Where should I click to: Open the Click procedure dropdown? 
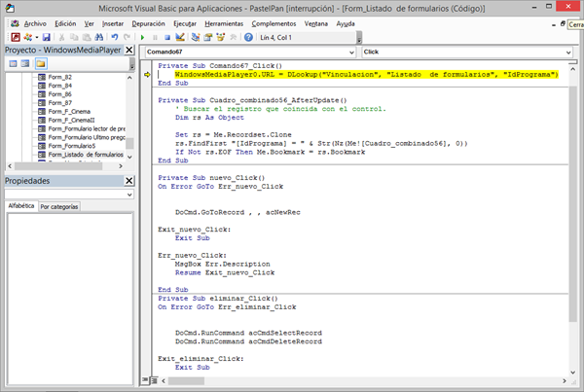pos(567,52)
